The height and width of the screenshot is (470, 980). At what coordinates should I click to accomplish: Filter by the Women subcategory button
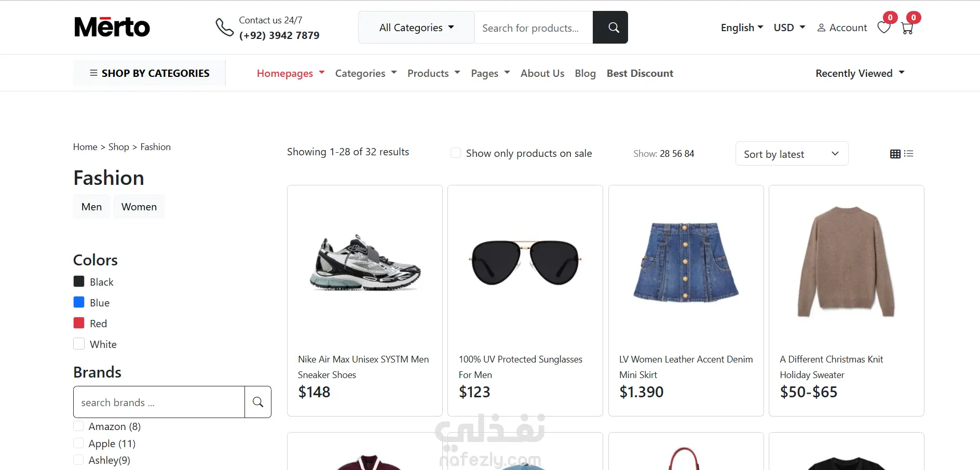pyautogui.click(x=139, y=207)
